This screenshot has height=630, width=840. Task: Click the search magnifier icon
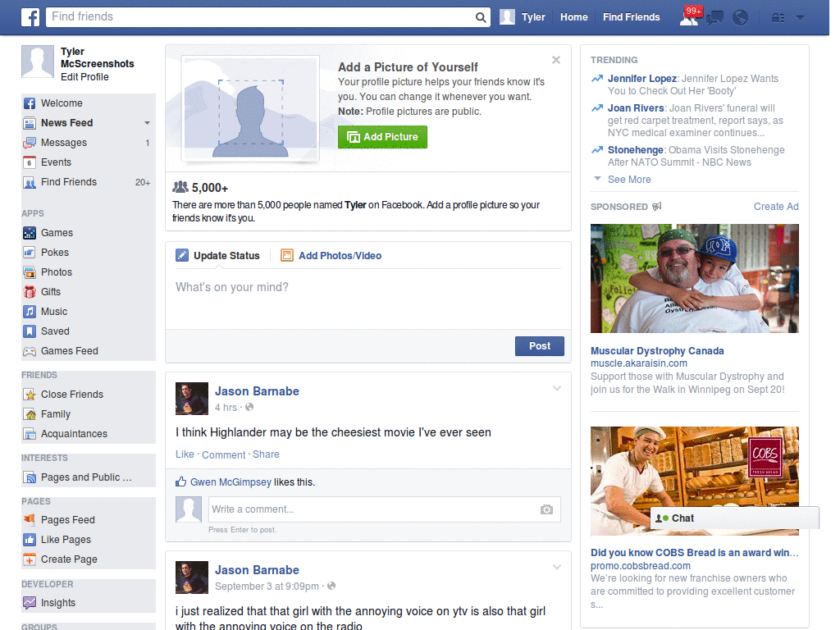(481, 18)
